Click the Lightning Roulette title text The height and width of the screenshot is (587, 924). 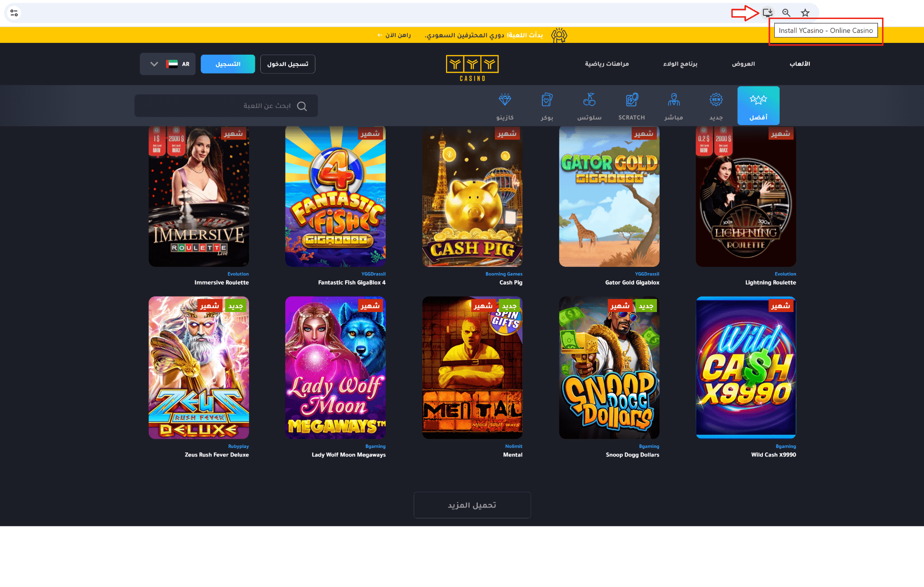point(771,283)
